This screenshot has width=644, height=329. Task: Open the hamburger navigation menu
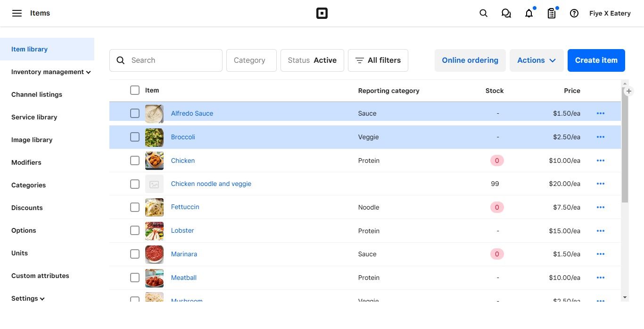(17, 13)
